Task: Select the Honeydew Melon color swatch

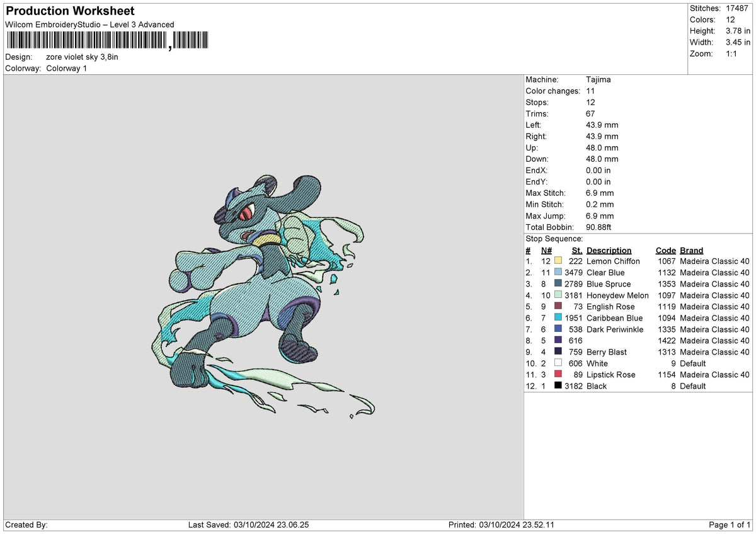Action: (558, 295)
